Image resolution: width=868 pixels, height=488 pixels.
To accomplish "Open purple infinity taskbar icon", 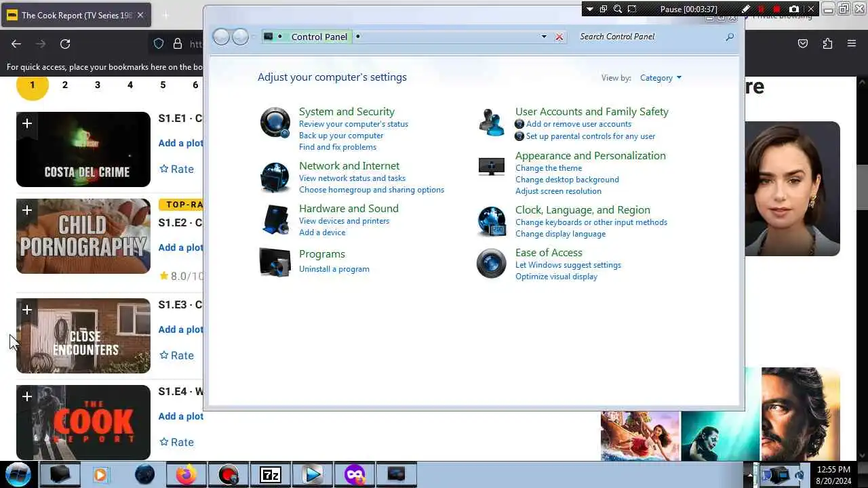I will pyautogui.click(x=354, y=474).
